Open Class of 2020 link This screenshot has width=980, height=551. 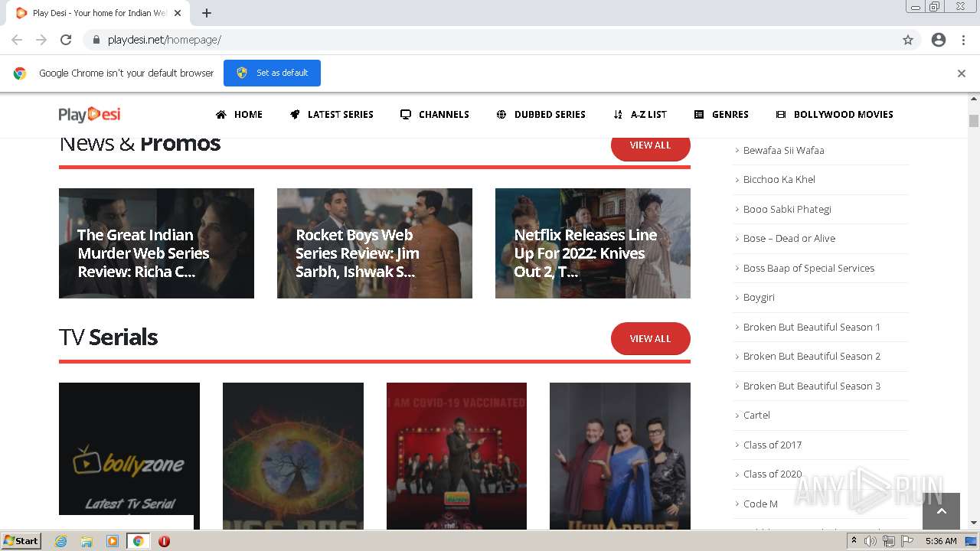coord(772,474)
